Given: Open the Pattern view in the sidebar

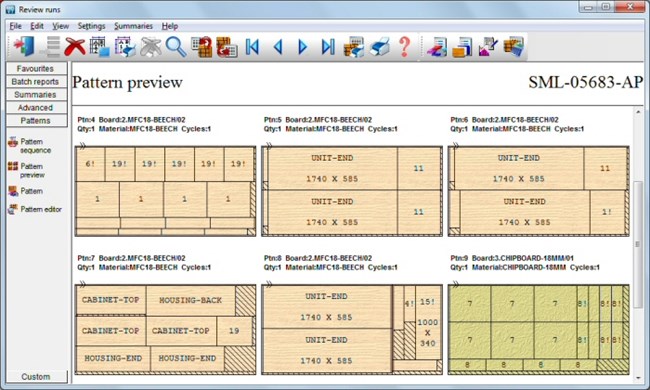Looking at the screenshot, I should point(25,191).
